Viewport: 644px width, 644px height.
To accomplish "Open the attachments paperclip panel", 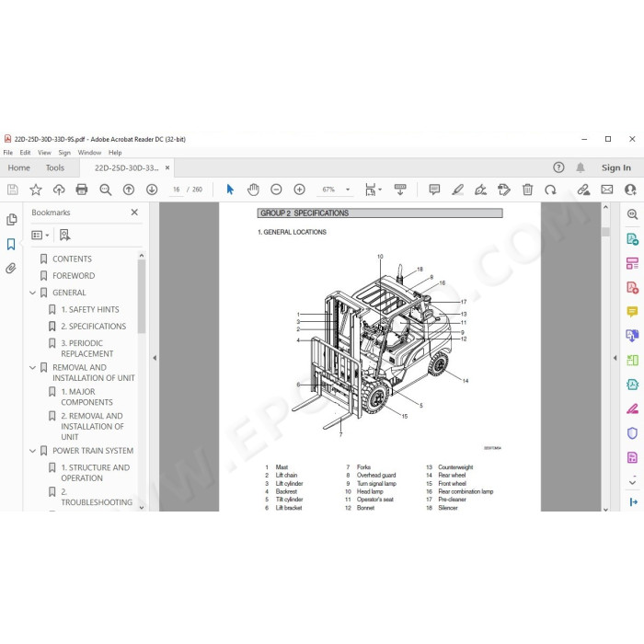I will tap(11, 269).
